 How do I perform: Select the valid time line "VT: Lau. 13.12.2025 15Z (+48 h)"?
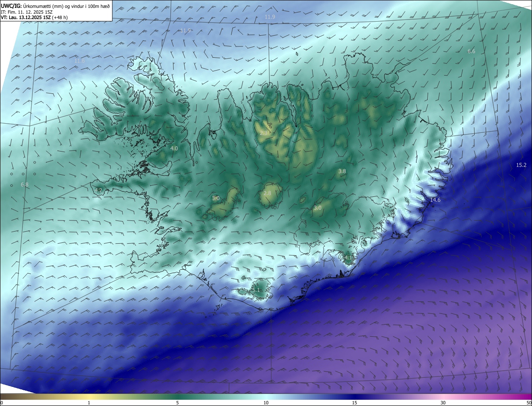coord(34,17)
